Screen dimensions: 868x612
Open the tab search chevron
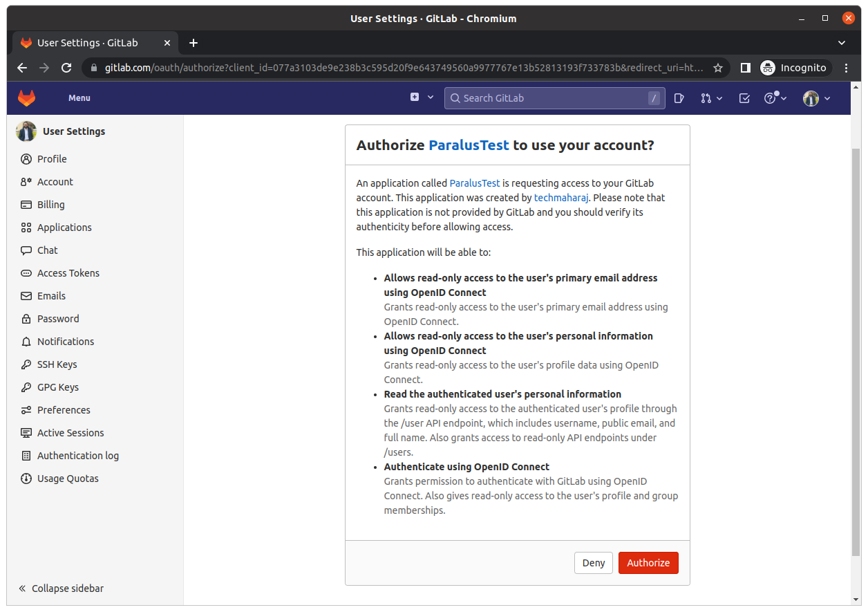point(842,43)
